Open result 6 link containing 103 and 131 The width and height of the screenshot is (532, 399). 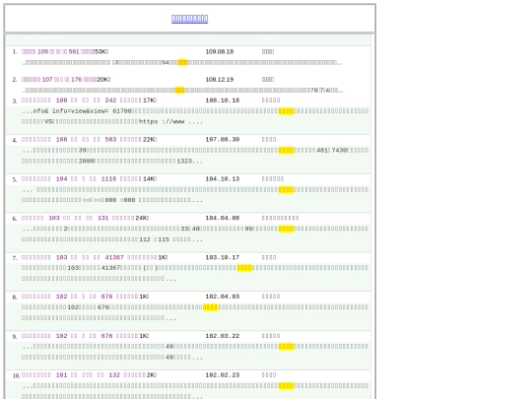coord(78,218)
